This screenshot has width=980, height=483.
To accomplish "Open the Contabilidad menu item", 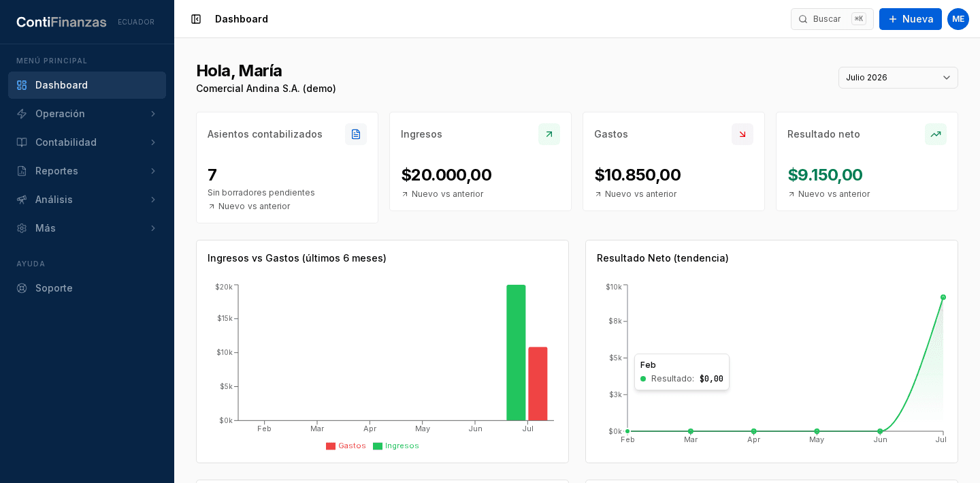I will tap(87, 142).
